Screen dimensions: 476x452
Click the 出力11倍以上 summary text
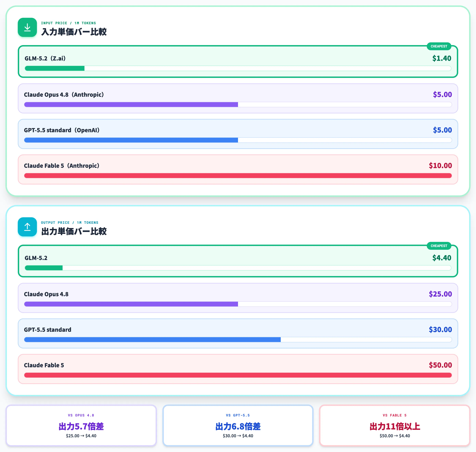[x=395, y=426]
